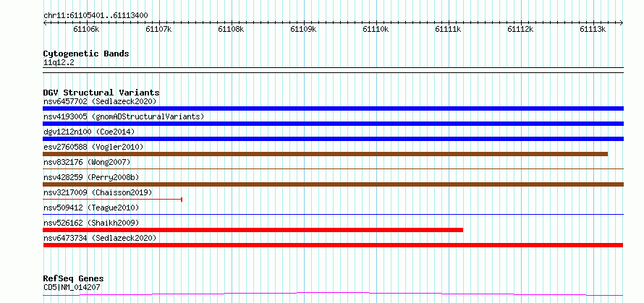This screenshot has width=644, height=303.
Task: Click the brown bar for esv2760588
Action: pyautogui.click(x=326, y=154)
